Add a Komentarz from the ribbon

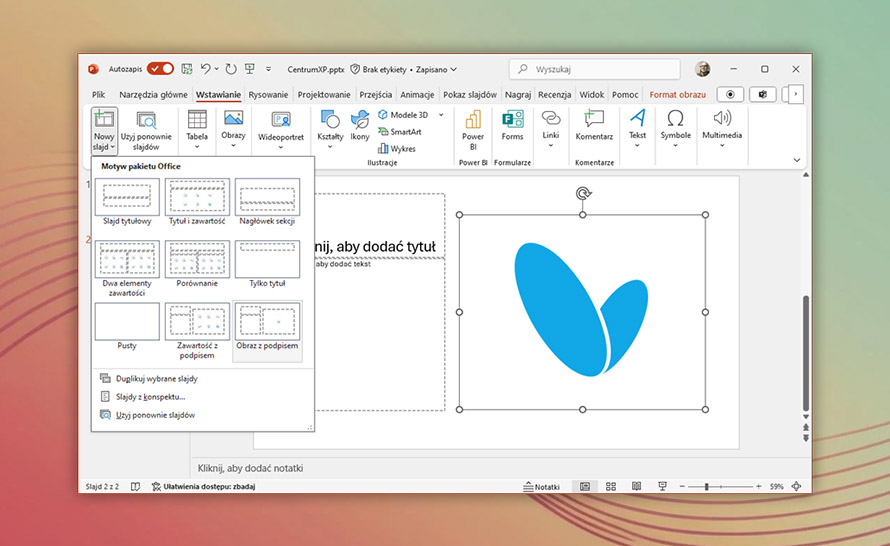pyautogui.click(x=594, y=126)
